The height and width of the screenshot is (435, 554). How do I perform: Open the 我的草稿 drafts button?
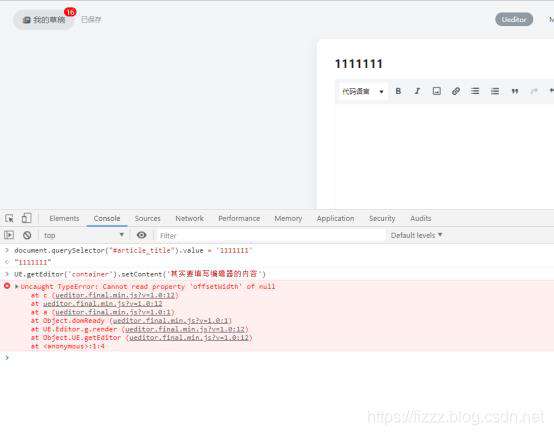pyautogui.click(x=44, y=20)
